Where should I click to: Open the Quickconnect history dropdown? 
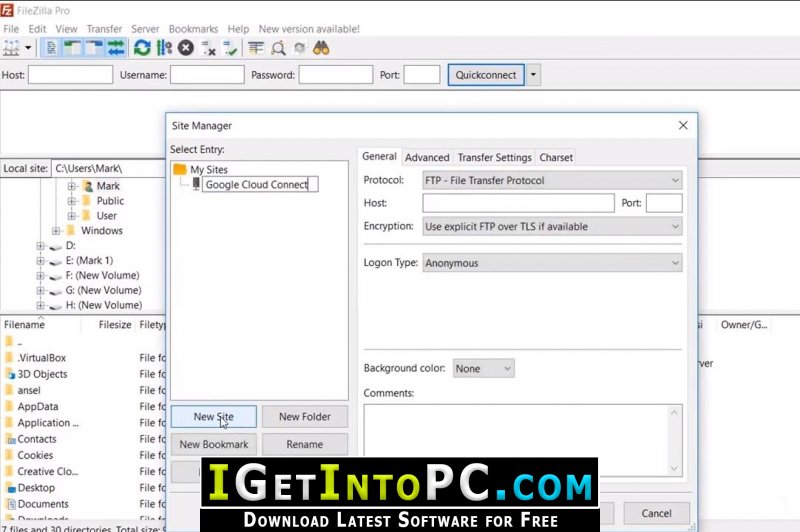coord(533,75)
